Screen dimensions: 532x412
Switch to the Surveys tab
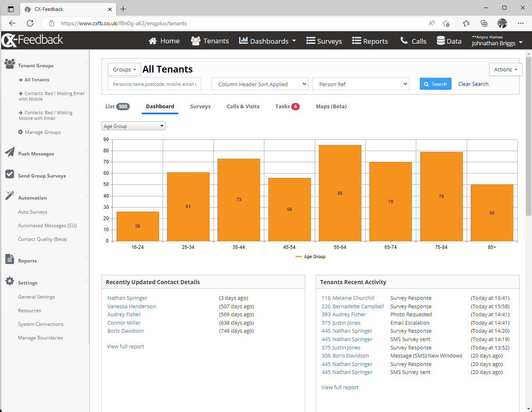pyautogui.click(x=200, y=106)
